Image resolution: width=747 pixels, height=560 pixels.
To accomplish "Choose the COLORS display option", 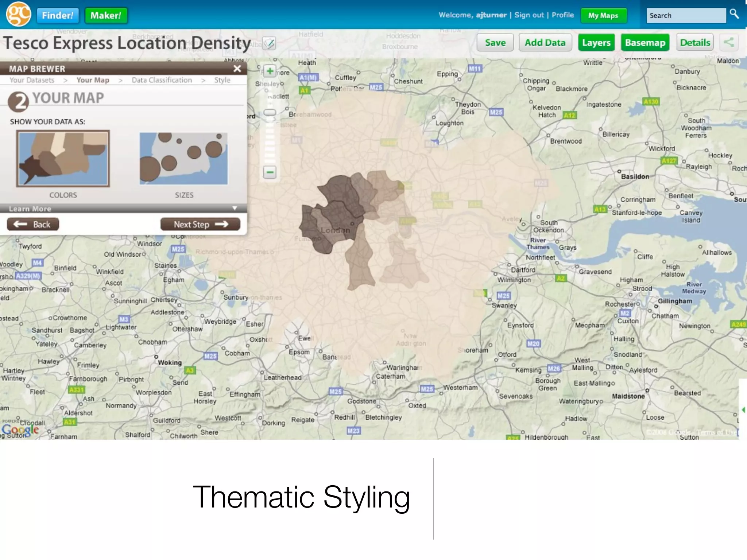I will click(63, 159).
